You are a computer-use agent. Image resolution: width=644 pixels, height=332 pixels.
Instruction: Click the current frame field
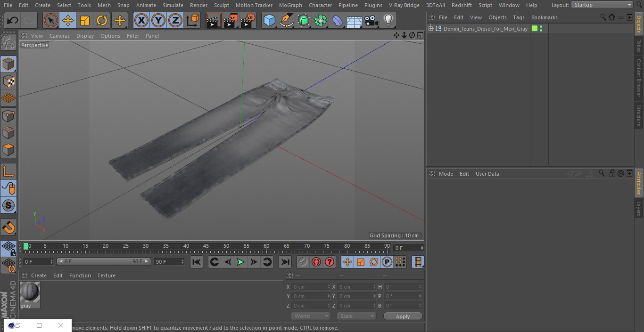[408, 248]
